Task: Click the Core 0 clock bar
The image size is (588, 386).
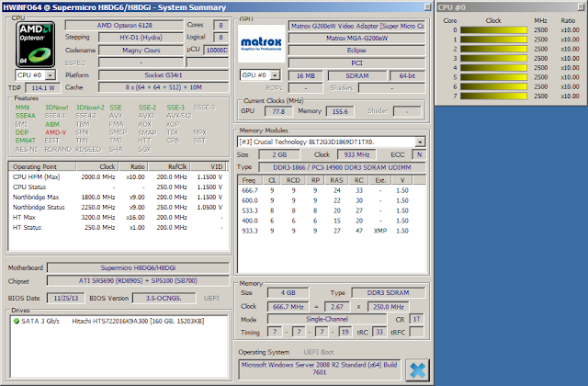Action: click(x=493, y=30)
